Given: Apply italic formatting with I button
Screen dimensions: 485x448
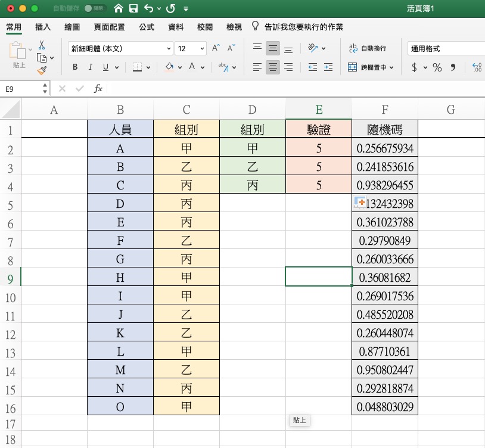Looking at the screenshot, I should click(x=89, y=67).
